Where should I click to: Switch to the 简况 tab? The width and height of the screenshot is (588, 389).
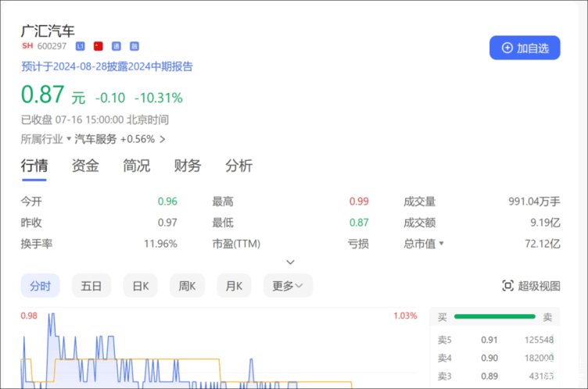click(x=137, y=166)
